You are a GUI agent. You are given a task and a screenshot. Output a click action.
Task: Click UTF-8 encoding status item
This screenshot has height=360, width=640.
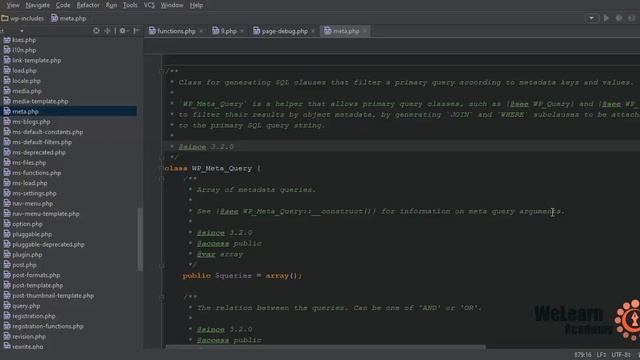pos(621,355)
